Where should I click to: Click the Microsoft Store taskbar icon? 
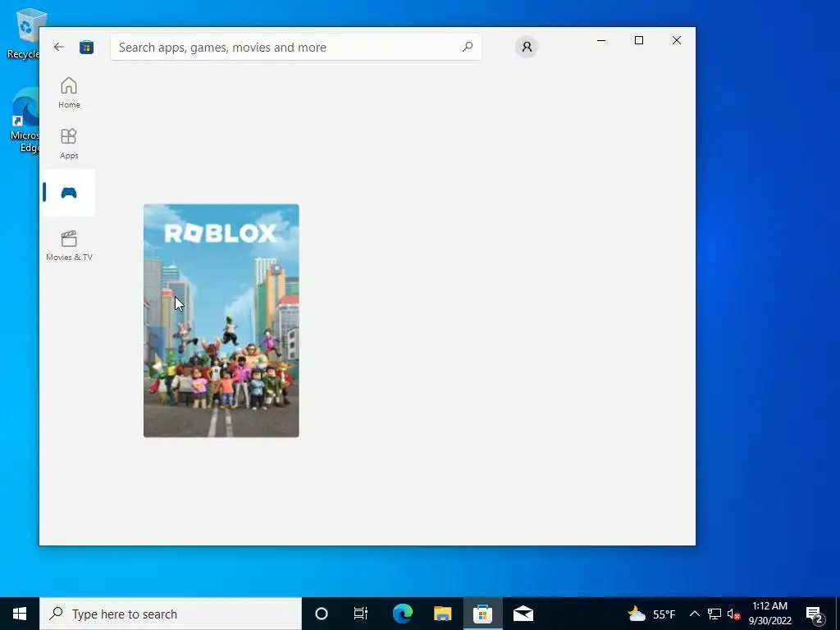[x=482, y=614]
